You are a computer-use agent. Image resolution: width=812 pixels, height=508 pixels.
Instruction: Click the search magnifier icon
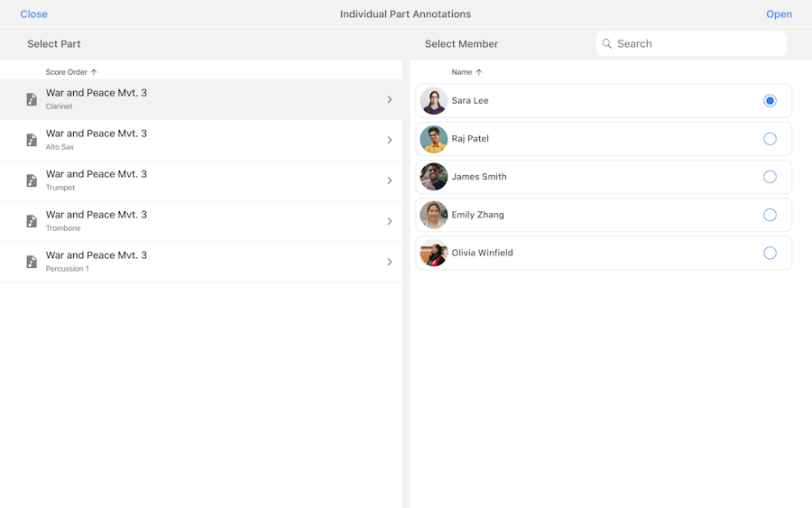607,43
